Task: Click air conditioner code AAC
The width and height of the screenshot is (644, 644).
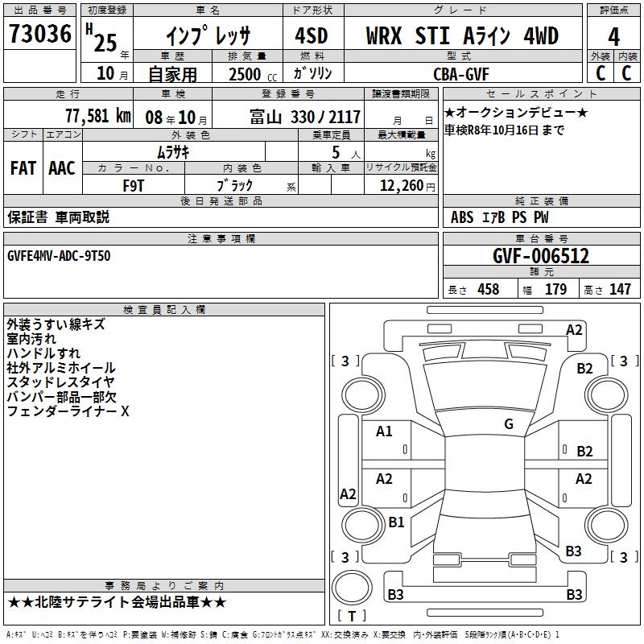Action: point(62,168)
